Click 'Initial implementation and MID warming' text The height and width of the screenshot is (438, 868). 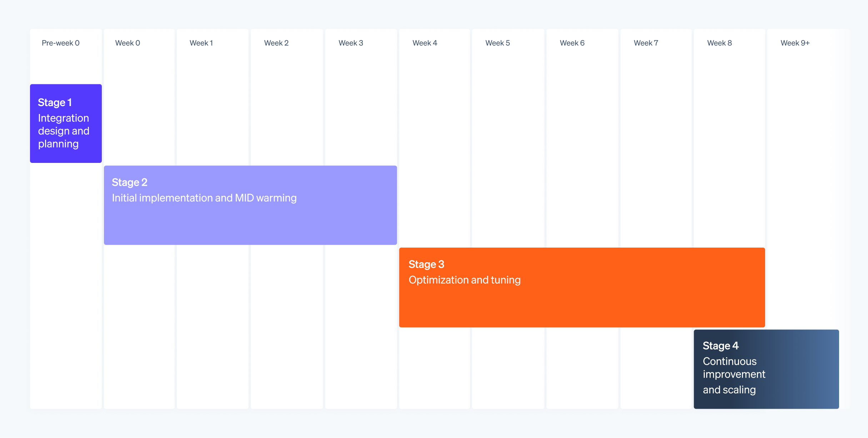(204, 198)
